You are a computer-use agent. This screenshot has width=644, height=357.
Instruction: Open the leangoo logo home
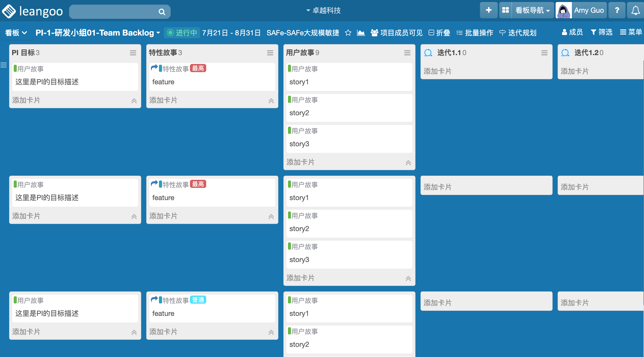click(x=33, y=11)
